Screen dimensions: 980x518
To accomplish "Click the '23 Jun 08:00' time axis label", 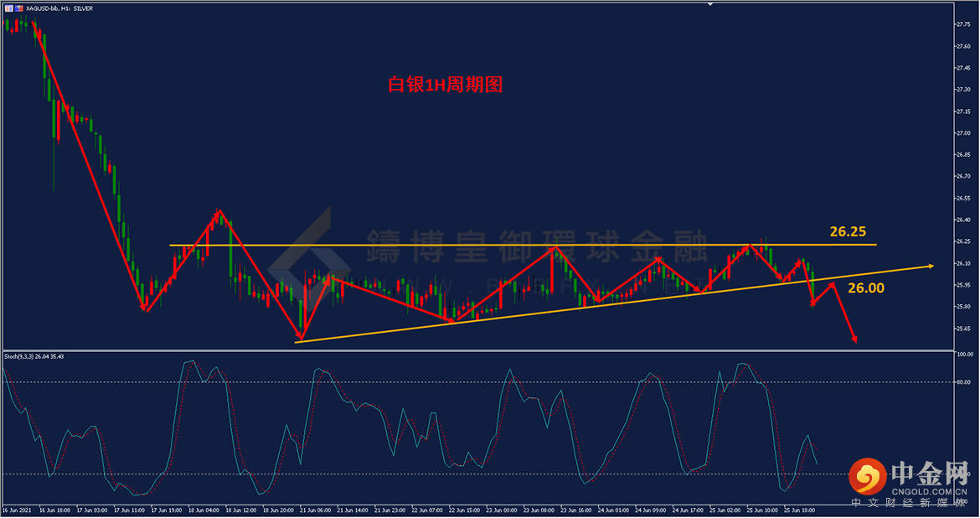I will (539, 510).
